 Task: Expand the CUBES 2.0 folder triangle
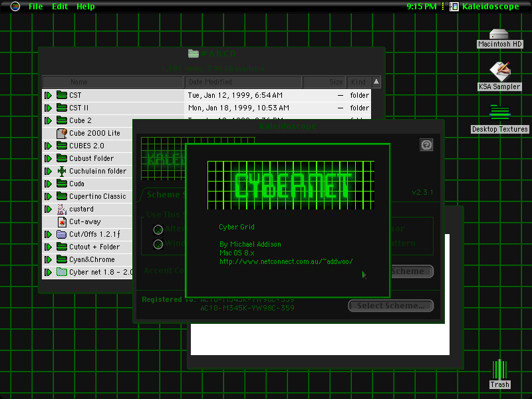(48, 146)
